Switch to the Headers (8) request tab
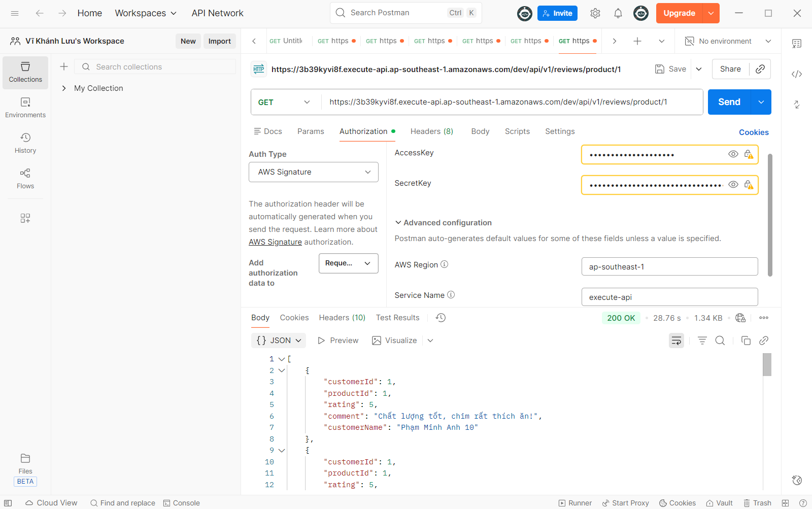 [431, 131]
